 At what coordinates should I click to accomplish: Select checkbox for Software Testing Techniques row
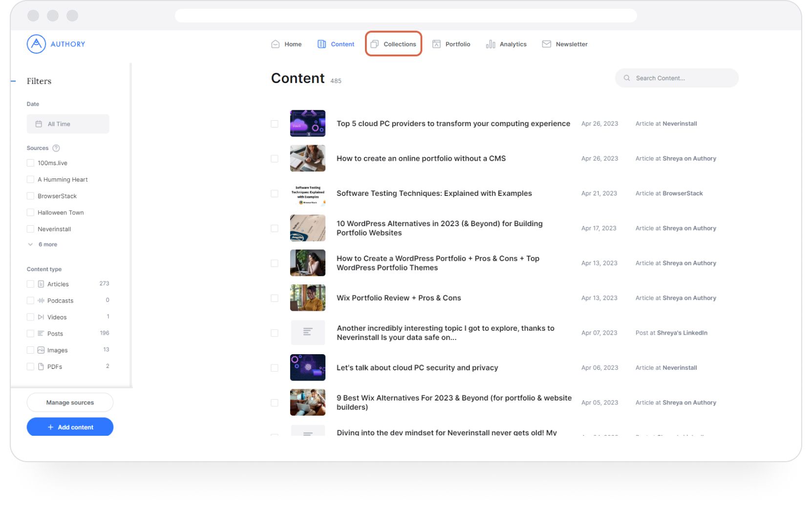pyautogui.click(x=275, y=193)
